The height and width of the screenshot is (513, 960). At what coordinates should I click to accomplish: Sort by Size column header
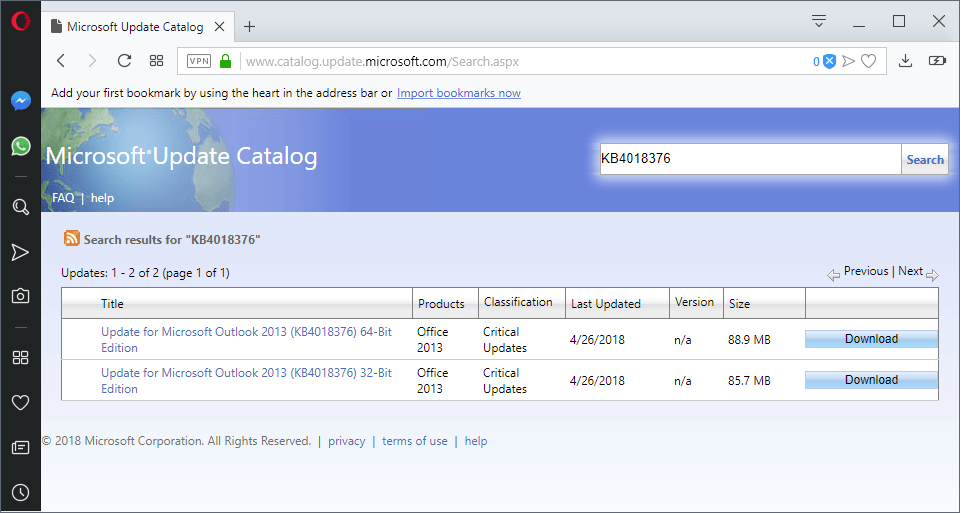739,304
